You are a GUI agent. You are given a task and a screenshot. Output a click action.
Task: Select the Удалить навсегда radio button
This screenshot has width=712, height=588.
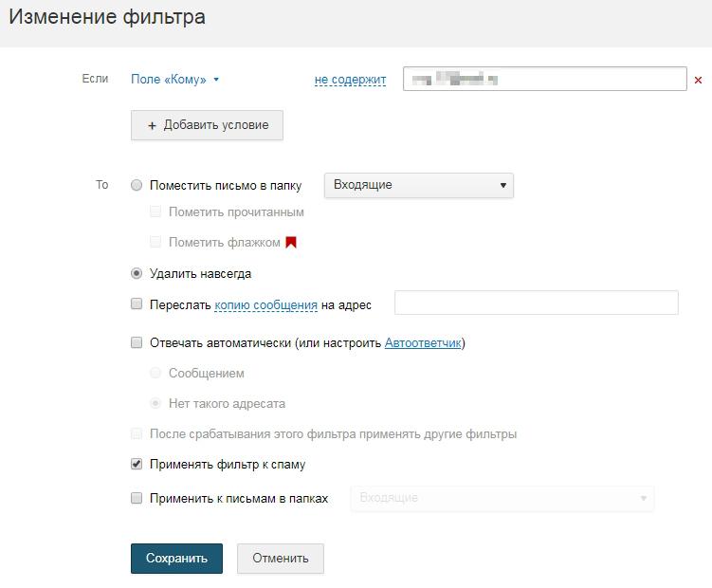coord(137,273)
